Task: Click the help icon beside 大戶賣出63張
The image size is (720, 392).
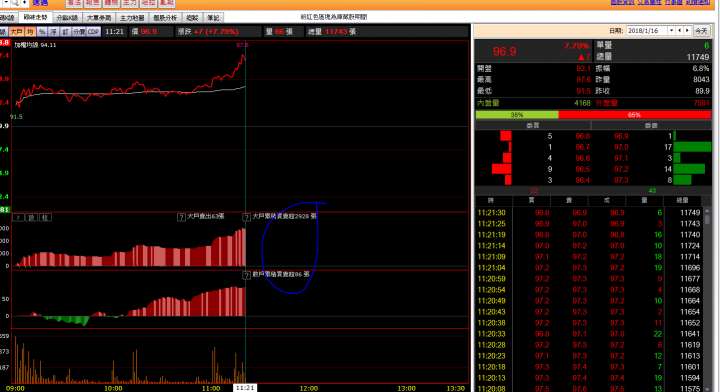Action: 181,217
